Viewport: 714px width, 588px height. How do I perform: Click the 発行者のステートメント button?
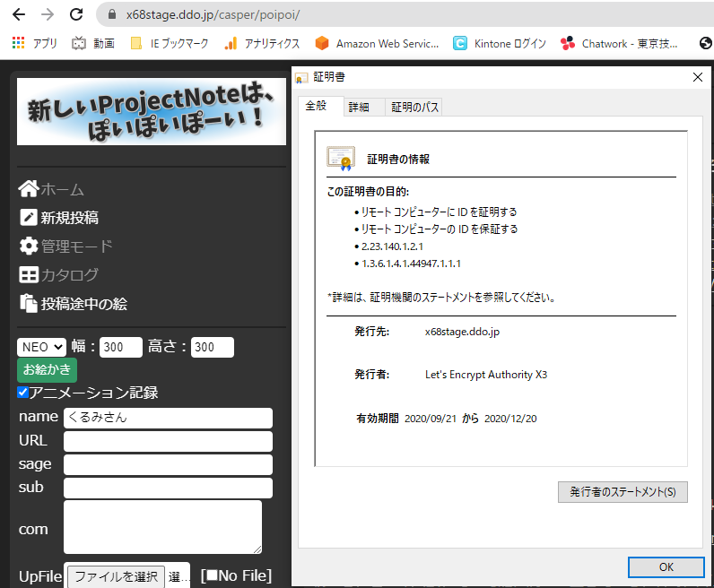(622, 491)
